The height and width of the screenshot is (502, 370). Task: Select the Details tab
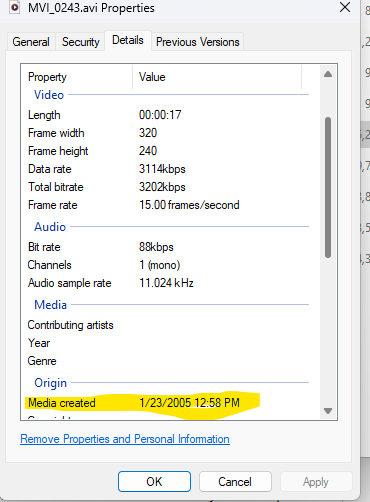point(128,40)
